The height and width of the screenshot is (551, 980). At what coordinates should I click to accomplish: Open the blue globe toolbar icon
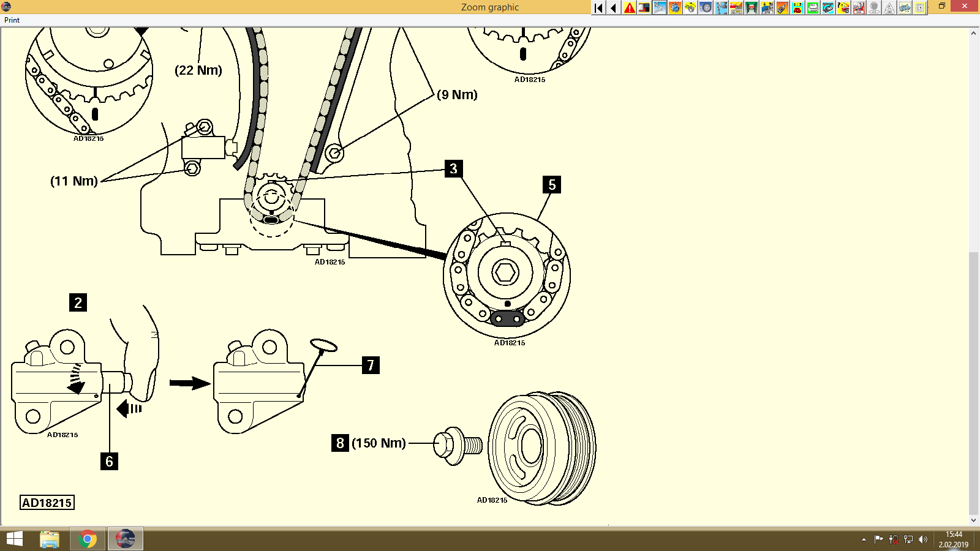click(x=675, y=7)
